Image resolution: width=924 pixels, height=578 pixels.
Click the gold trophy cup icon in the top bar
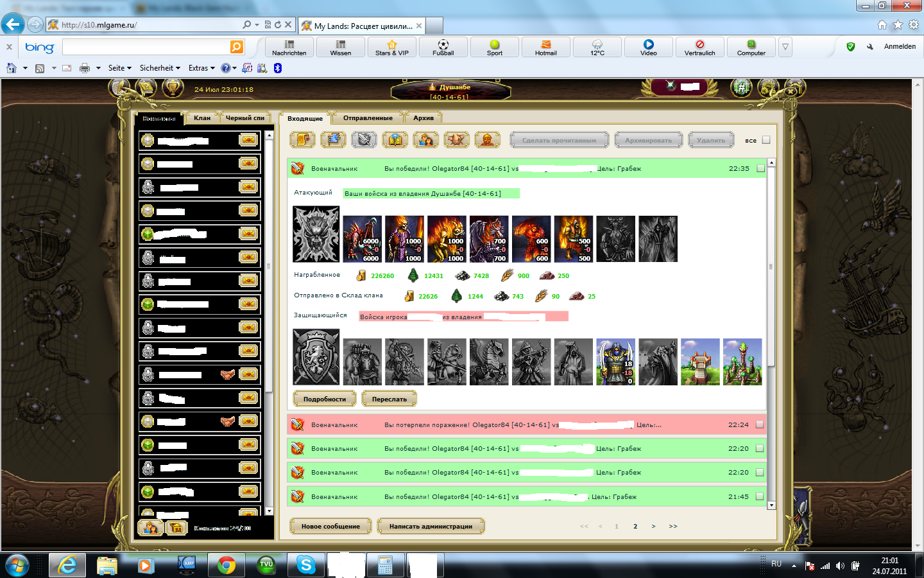(173, 87)
